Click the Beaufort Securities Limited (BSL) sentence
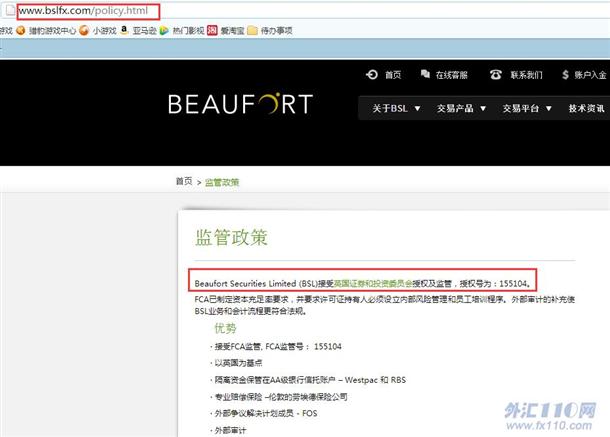The height and width of the screenshot is (437, 610). click(x=363, y=283)
